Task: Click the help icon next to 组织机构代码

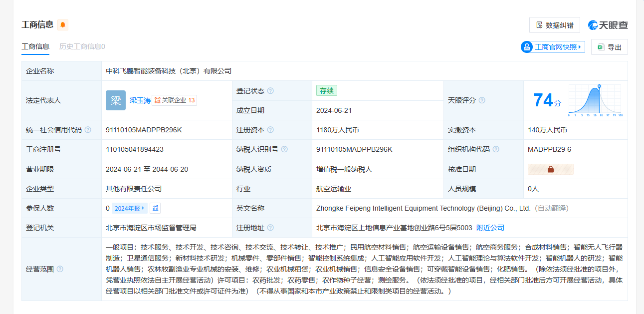Action: (x=496, y=149)
